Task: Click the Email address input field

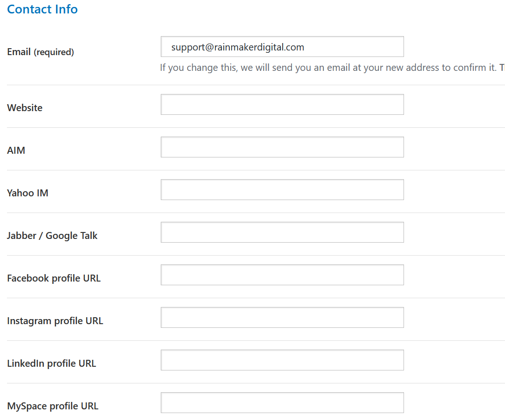Action: click(282, 47)
